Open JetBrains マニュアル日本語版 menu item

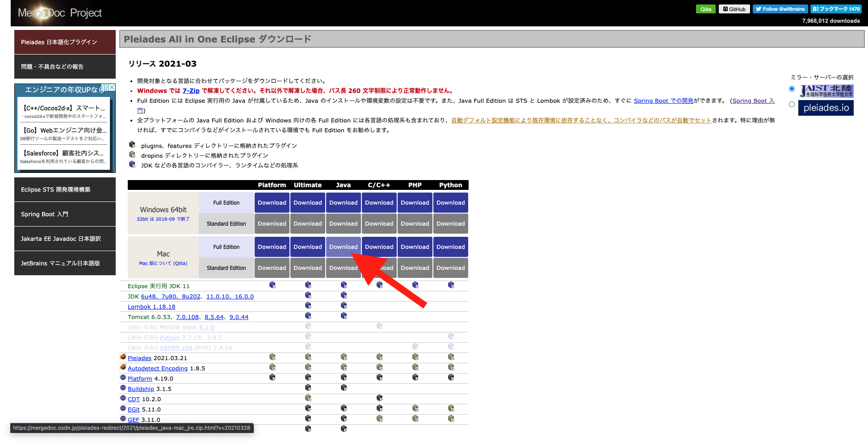tap(65, 263)
